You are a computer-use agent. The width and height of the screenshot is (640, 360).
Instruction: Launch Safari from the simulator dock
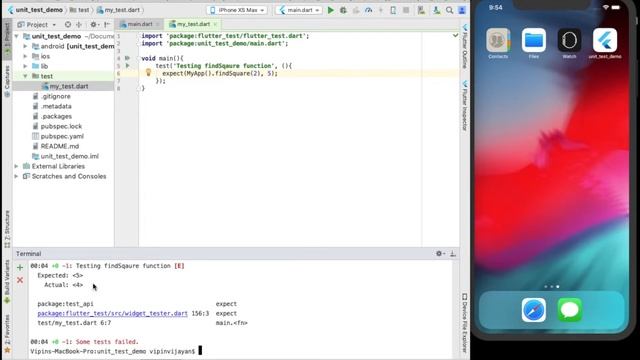533,310
